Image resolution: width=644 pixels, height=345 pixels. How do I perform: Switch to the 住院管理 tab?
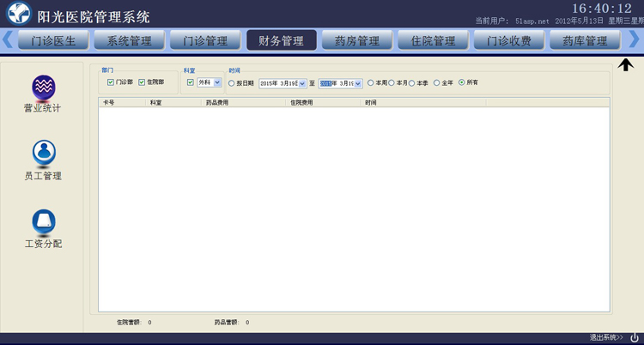coord(433,40)
